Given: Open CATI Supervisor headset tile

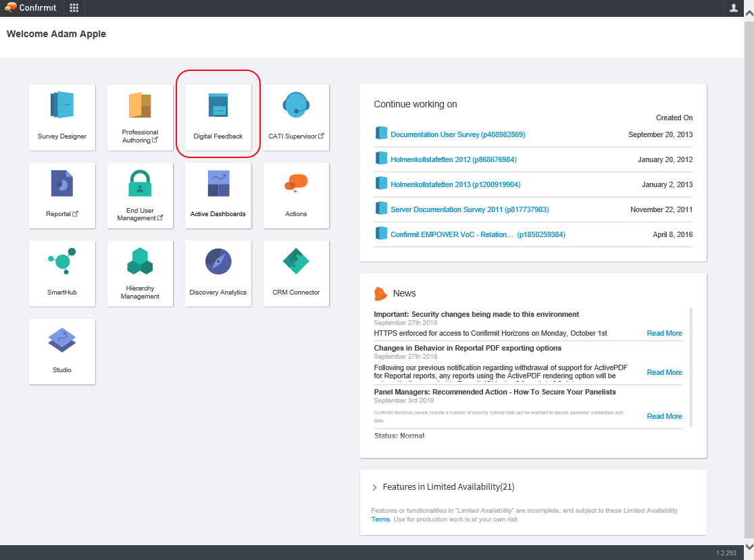Looking at the screenshot, I should tap(296, 118).
